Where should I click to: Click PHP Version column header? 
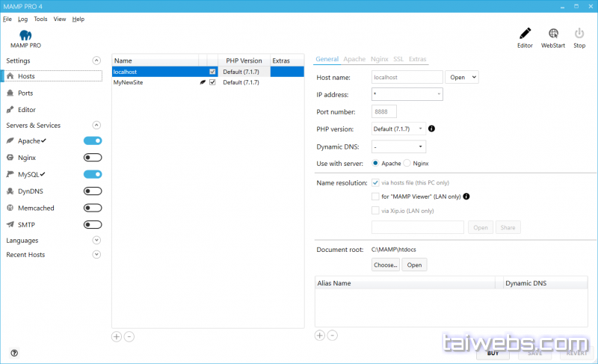(x=244, y=61)
